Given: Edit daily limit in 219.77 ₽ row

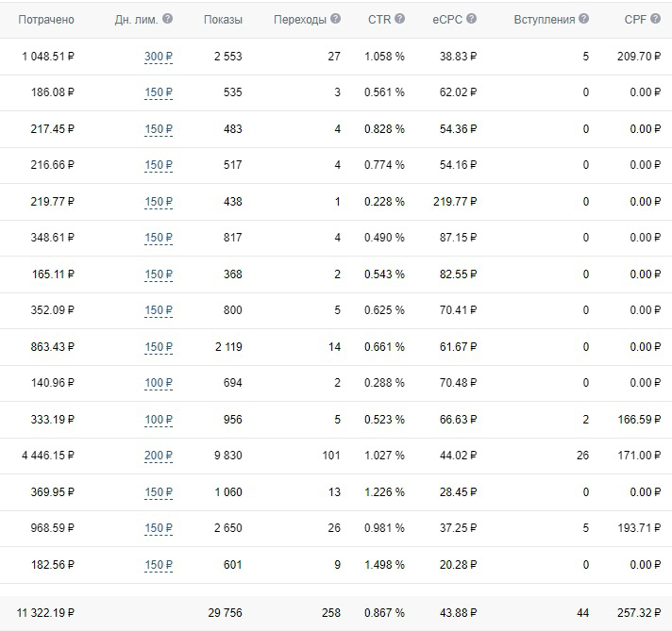Looking at the screenshot, I should 159,201.
